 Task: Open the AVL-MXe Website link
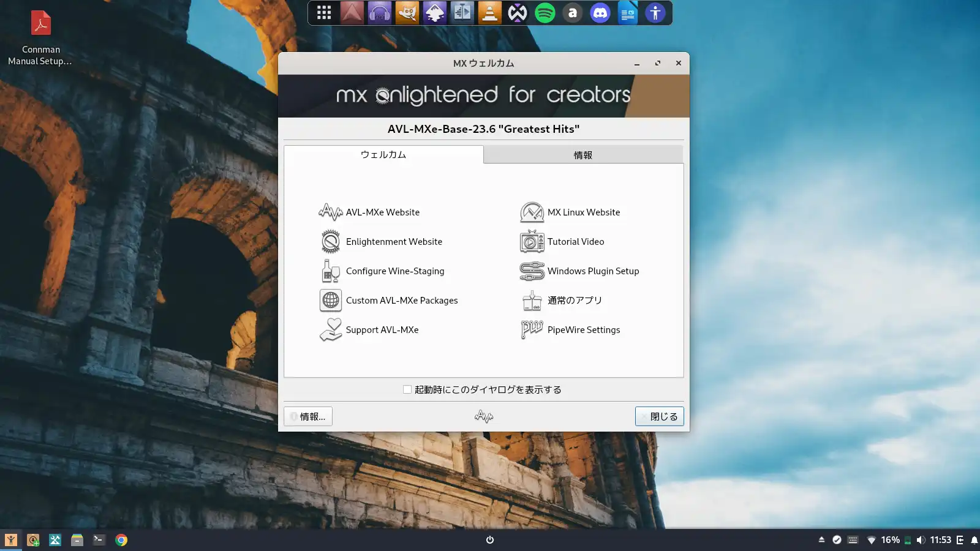(369, 212)
